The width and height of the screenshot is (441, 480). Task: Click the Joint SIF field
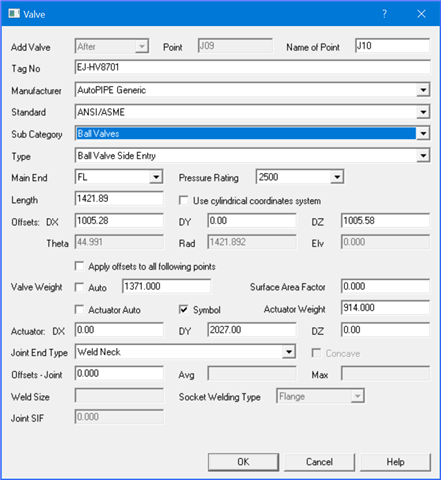tap(119, 417)
